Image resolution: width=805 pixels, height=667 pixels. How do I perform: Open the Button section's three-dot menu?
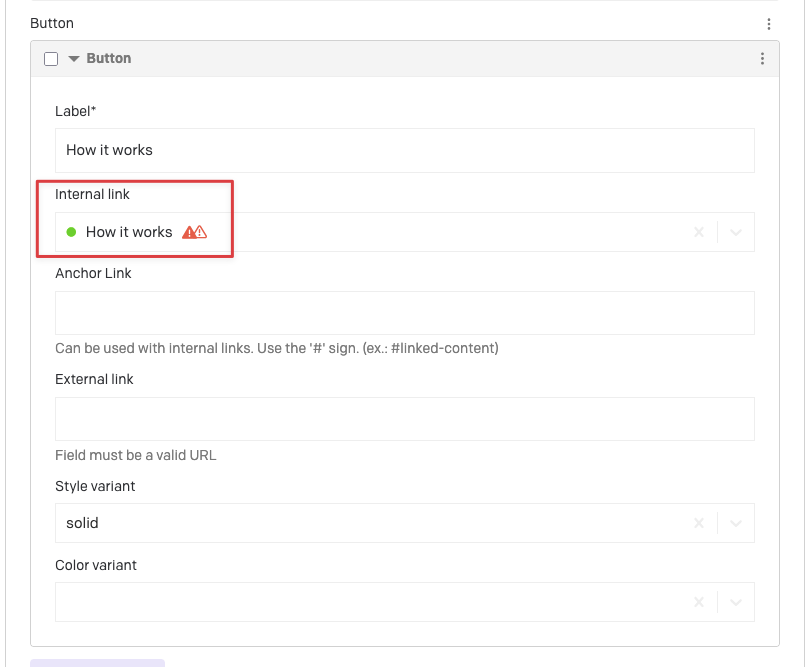pyautogui.click(x=768, y=24)
